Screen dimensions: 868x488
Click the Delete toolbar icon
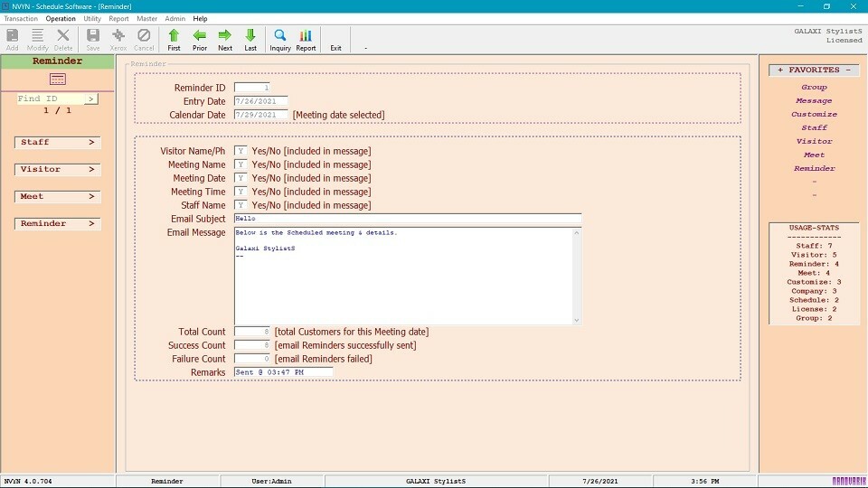[63, 40]
